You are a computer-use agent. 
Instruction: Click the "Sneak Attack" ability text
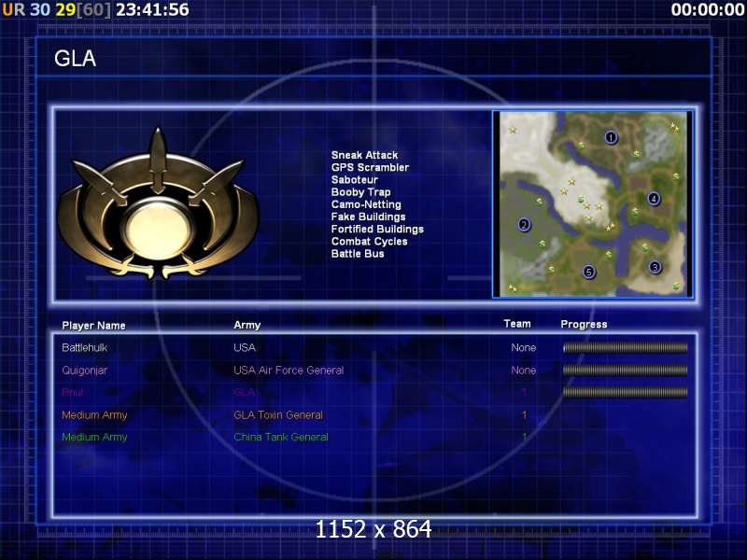pos(364,155)
